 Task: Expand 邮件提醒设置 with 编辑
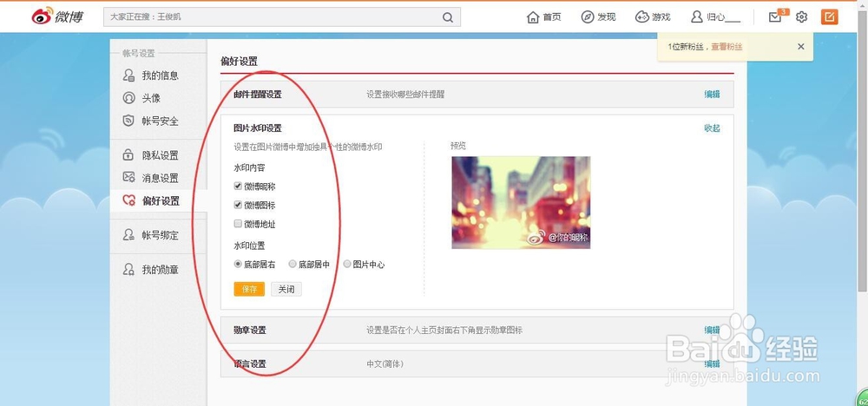[712, 94]
